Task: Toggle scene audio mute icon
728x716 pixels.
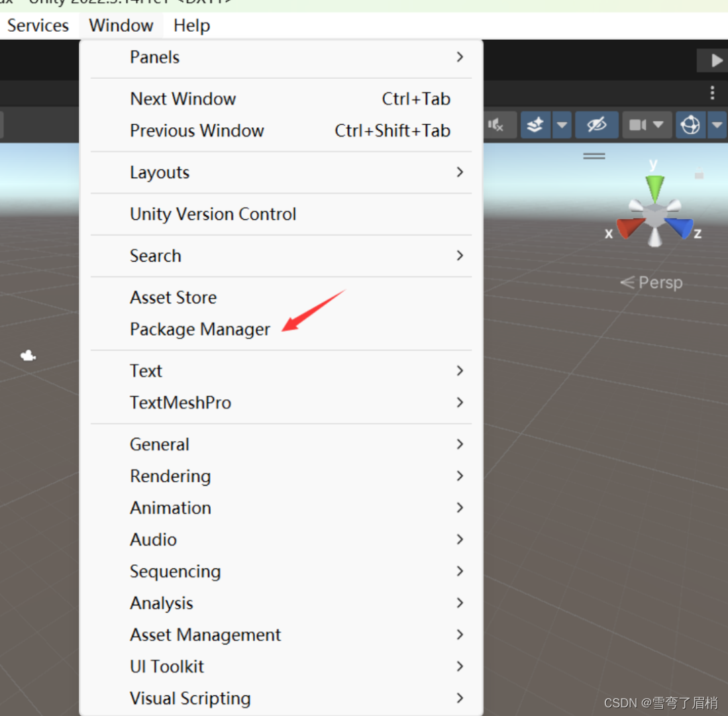Action: [x=496, y=125]
